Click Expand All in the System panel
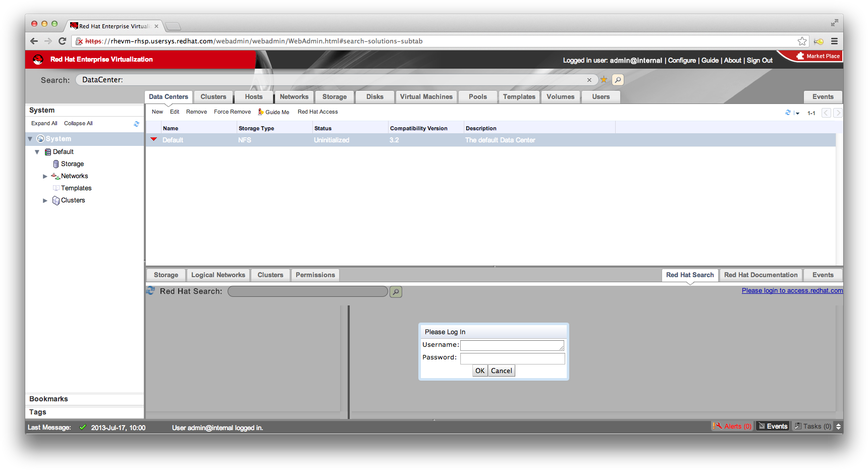Viewport: 868px width, 470px height. (44, 124)
